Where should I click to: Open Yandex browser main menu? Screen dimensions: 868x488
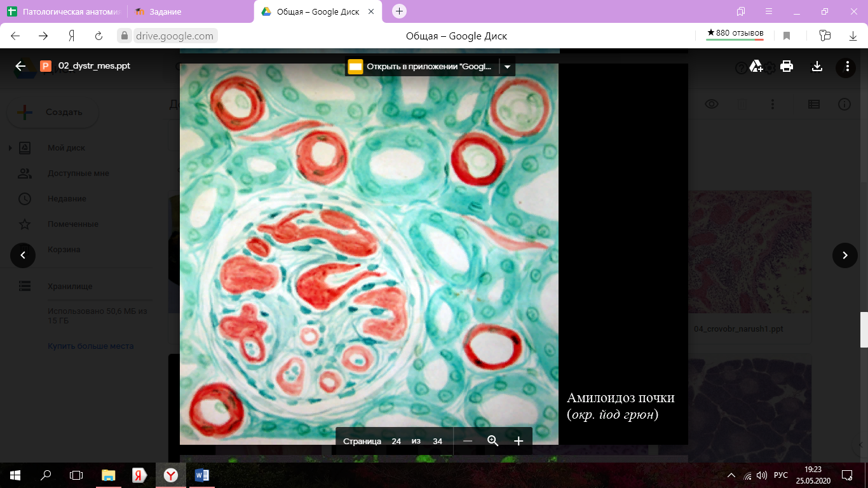pyautogui.click(x=769, y=11)
